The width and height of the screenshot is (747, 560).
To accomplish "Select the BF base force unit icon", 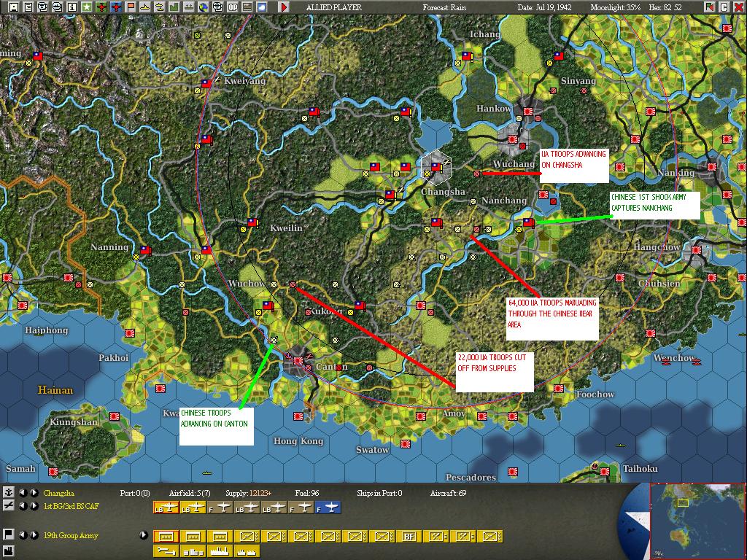I will (409, 537).
